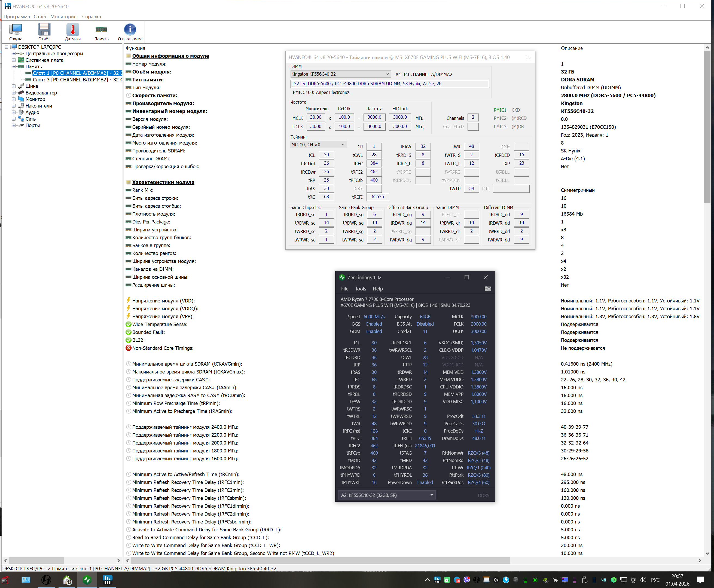Click the Общая информация о модуле heading
Viewport: 714px width, 588px height.
click(x=170, y=56)
